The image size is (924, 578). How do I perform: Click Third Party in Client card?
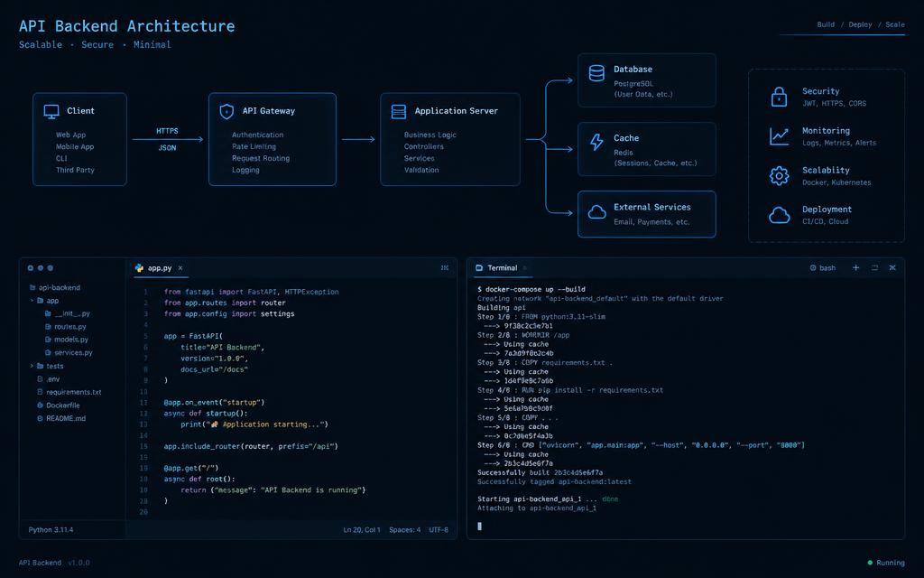coord(75,170)
